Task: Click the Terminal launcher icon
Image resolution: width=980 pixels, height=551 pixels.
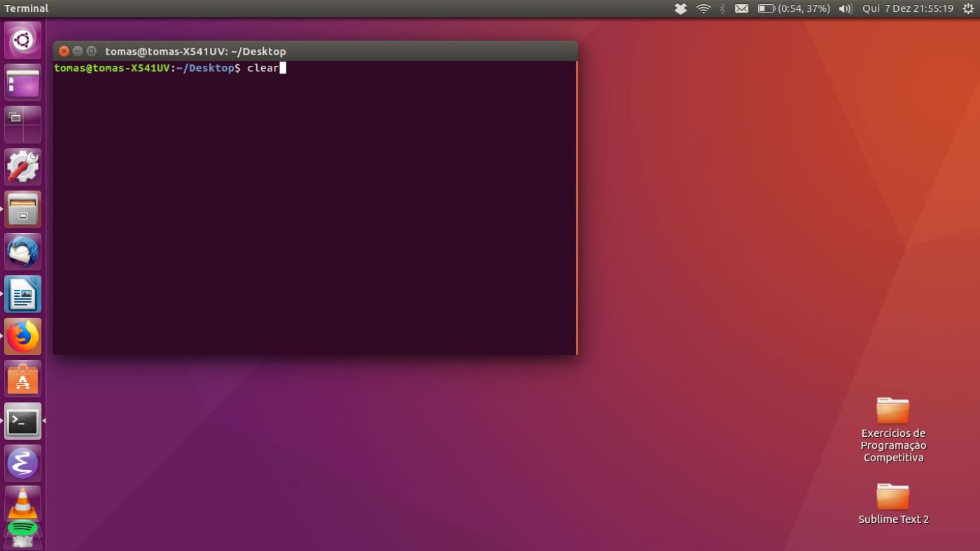Action: pos(23,421)
